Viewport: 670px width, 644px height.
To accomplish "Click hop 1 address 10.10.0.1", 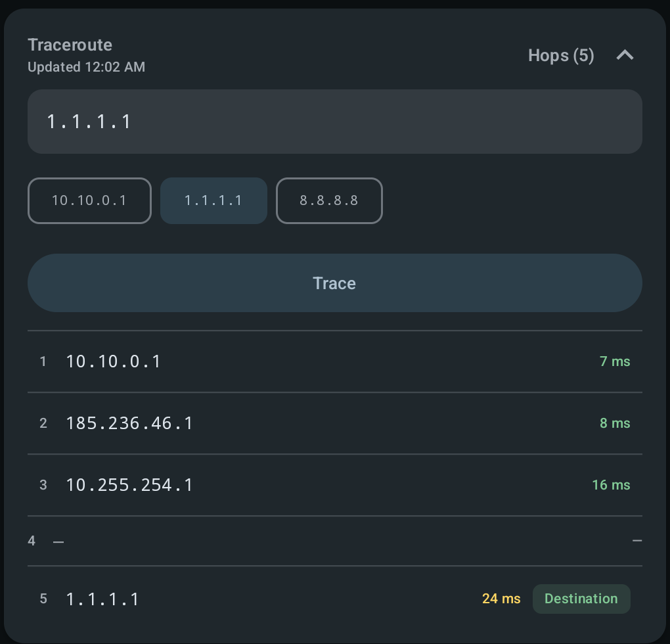I will coord(113,361).
